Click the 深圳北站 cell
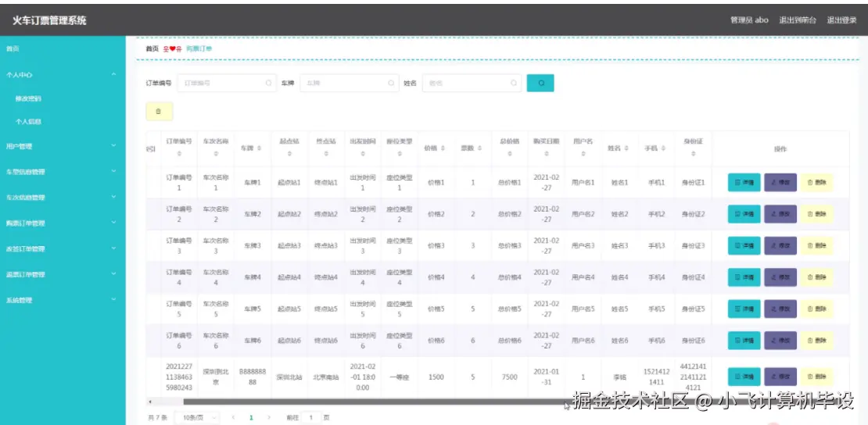 pyautogui.click(x=289, y=377)
